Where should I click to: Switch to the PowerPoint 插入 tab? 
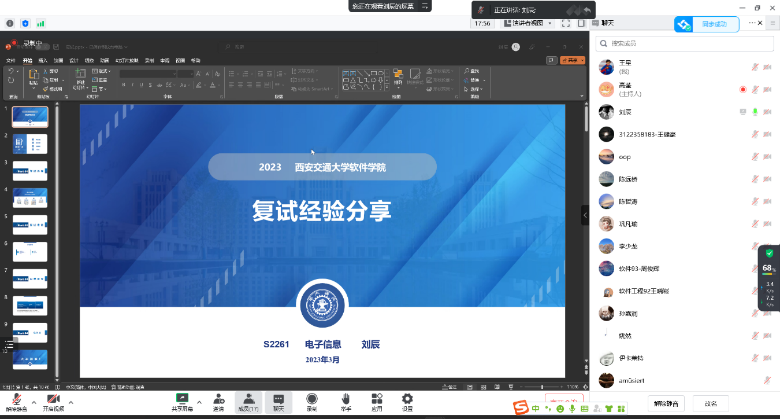click(x=43, y=60)
